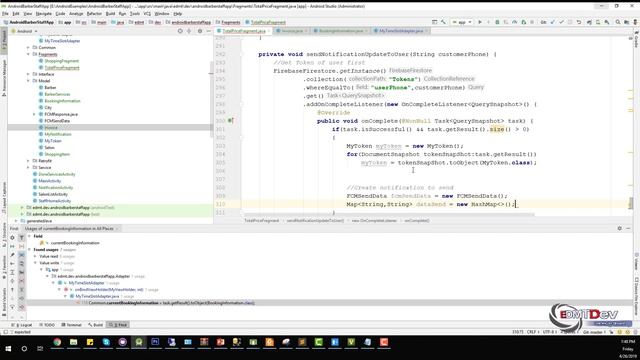The height and width of the screenshot is (360, 640).
Task: Close the MyTimeSlotAdapter.java editor tab
Action: (x=427, y=31)
